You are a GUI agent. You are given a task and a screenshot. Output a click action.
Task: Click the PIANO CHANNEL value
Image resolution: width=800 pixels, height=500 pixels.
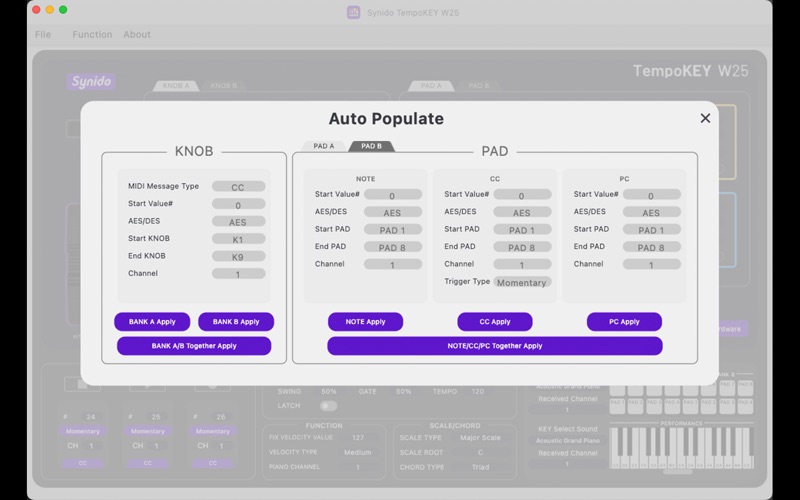(358, 467)
